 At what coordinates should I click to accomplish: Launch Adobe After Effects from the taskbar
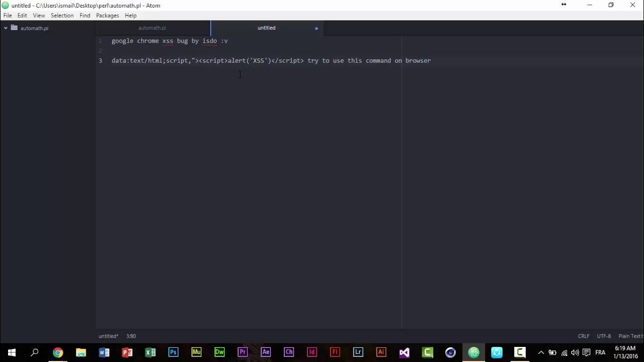pos(266,352)
